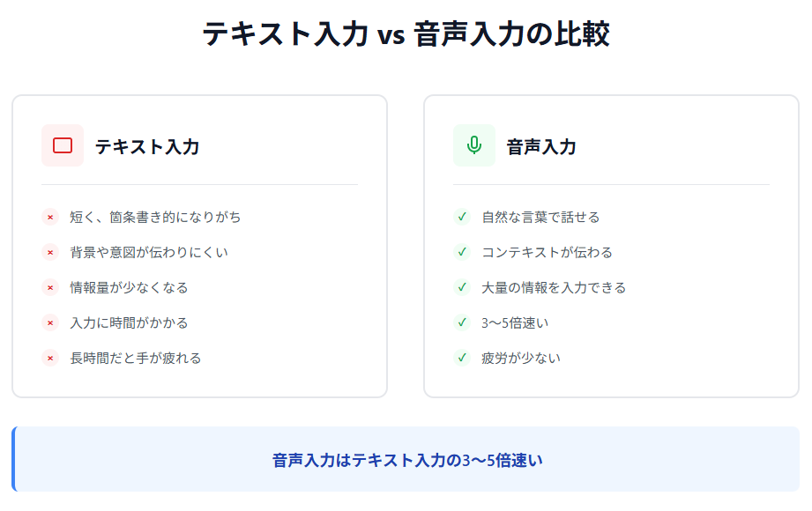Click the list item text 長時間だと手が疲れる

[x=136, y=358]
